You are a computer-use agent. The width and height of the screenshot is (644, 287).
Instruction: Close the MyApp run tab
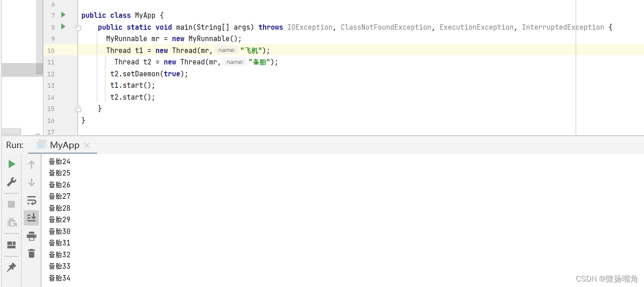click(x=87, y=145)
